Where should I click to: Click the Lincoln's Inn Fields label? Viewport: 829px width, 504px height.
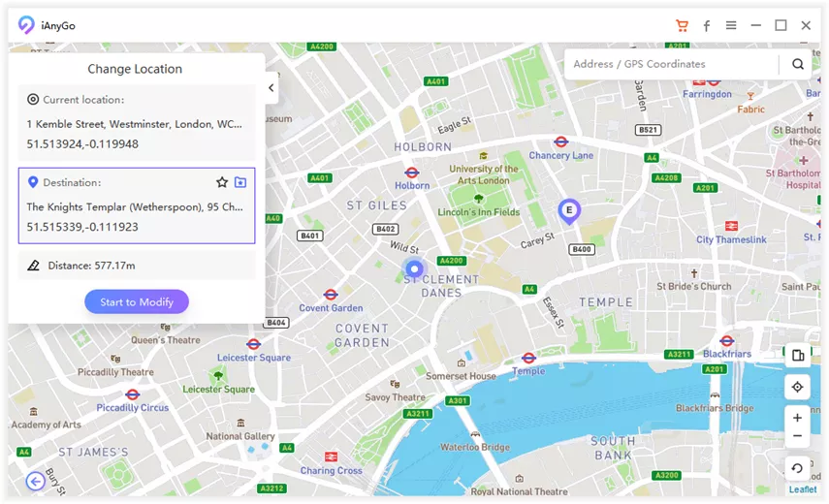478,212
